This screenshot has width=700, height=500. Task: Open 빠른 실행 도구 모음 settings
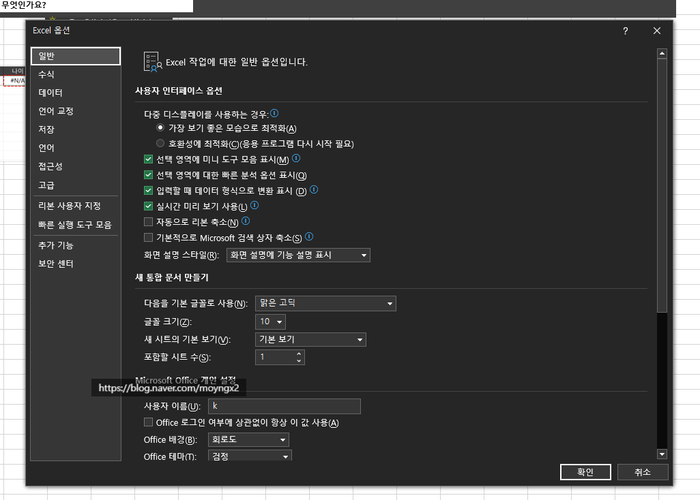[76, 225]
